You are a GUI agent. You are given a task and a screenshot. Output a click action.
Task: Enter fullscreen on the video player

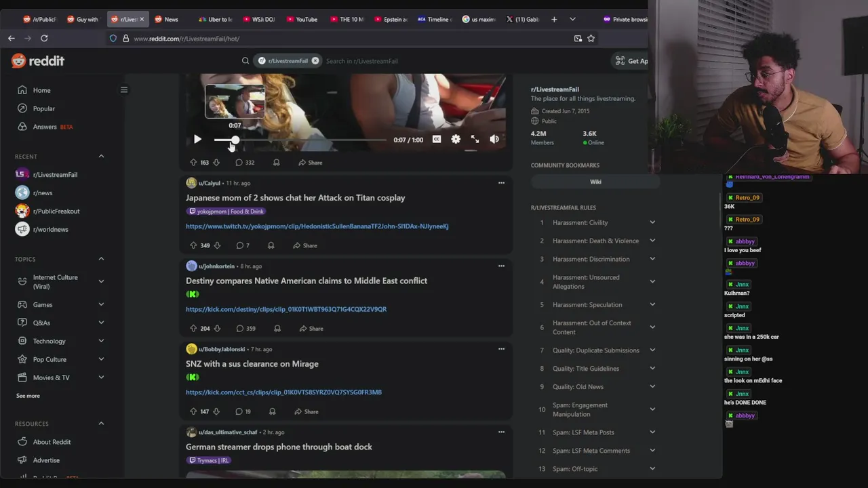[475, 139]
